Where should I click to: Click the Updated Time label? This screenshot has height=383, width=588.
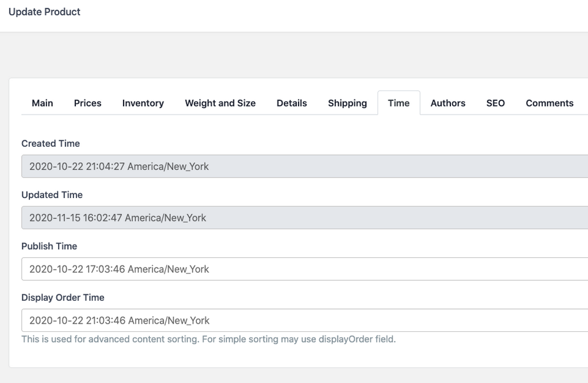(x=52, y=195)
